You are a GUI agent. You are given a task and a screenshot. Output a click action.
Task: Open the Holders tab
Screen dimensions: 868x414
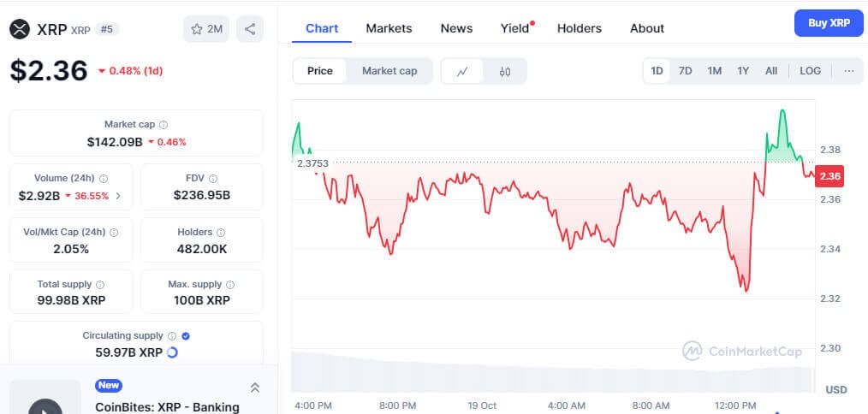coord(579,28)
